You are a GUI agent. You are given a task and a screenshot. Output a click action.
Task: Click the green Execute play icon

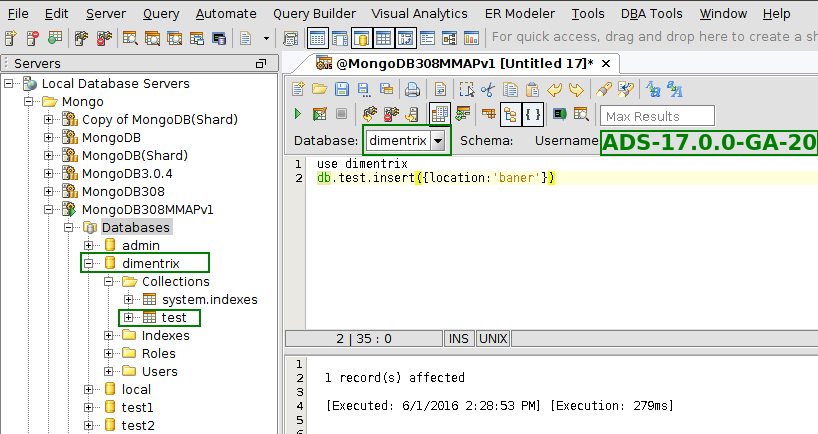[x=298, y=114]
